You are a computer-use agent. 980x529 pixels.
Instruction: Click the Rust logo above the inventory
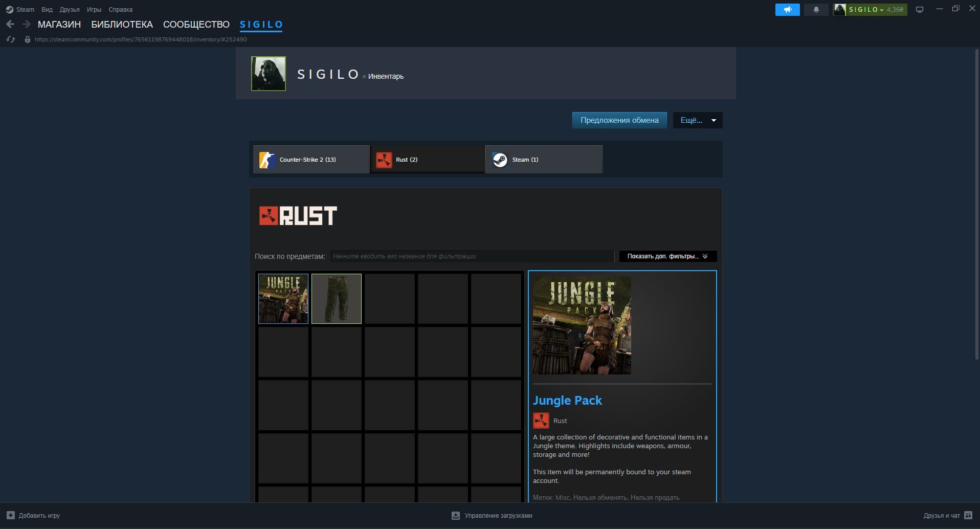[298, 216]
